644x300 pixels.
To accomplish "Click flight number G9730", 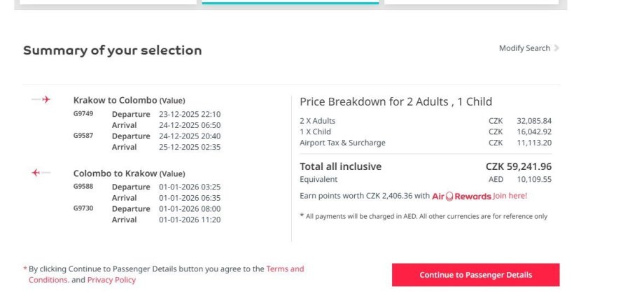I will pos(83,208).
